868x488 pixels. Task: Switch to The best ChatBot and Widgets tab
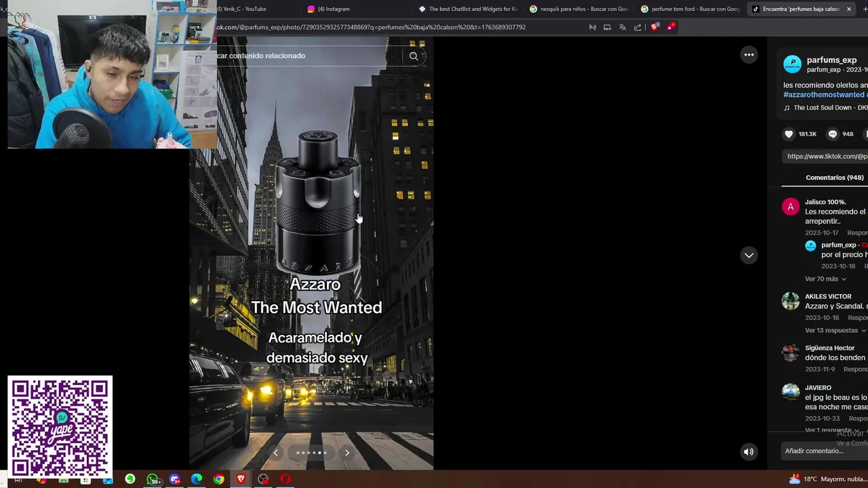pos(468,9)
